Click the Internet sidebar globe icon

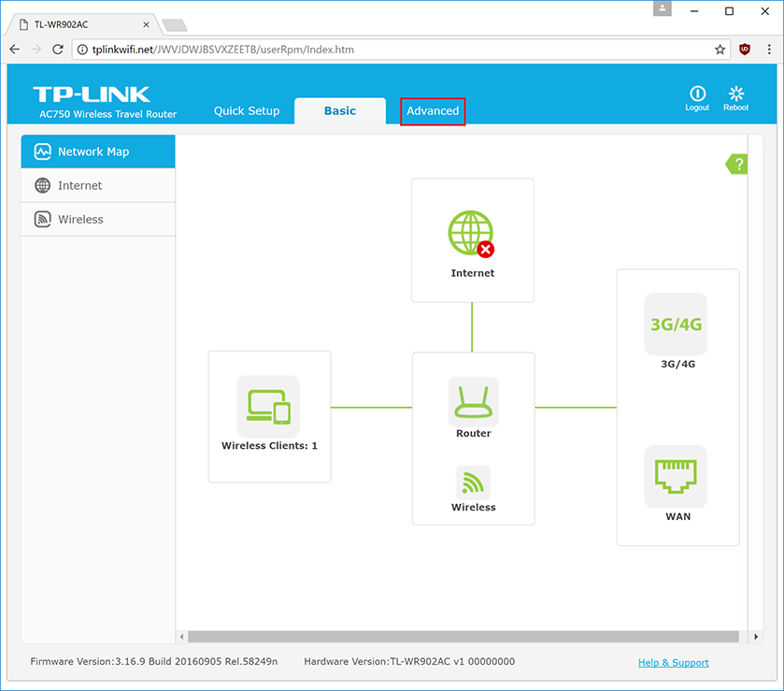pos(42,186)
